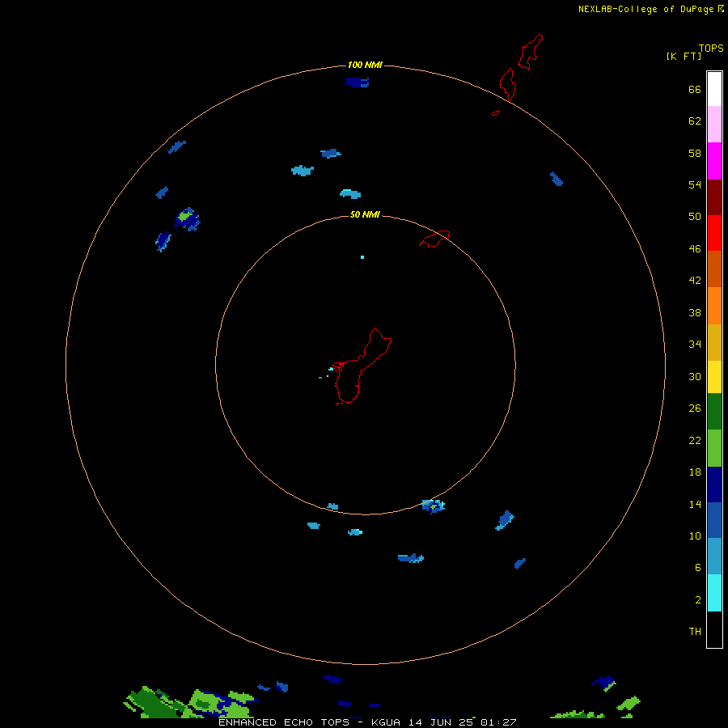Click the 100 NMI range ring label
Image resolution: width=728 pixels, height=728 pixels.
(x=365, y=65)
